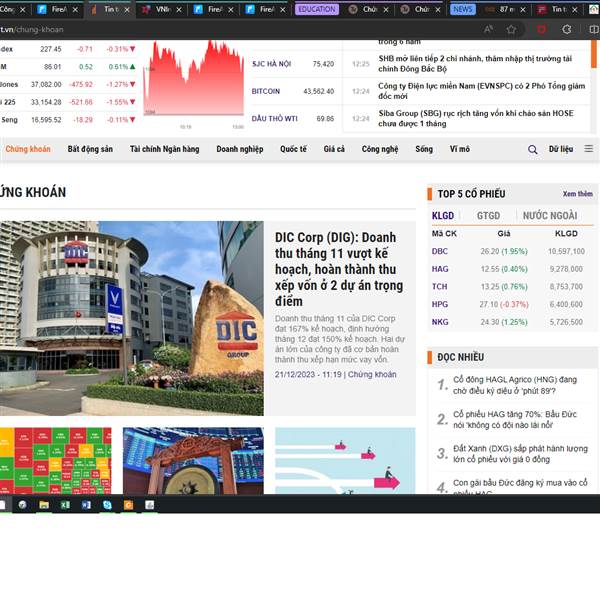Click the address bar URL field
Viewport: 600px width, 600px height.
(237, 29)
